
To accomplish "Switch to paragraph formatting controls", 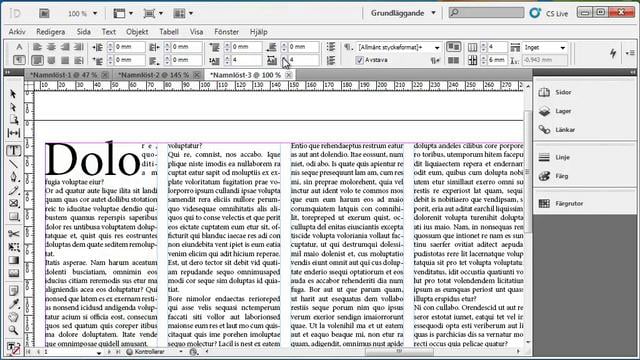I will (x=19, y=60).
